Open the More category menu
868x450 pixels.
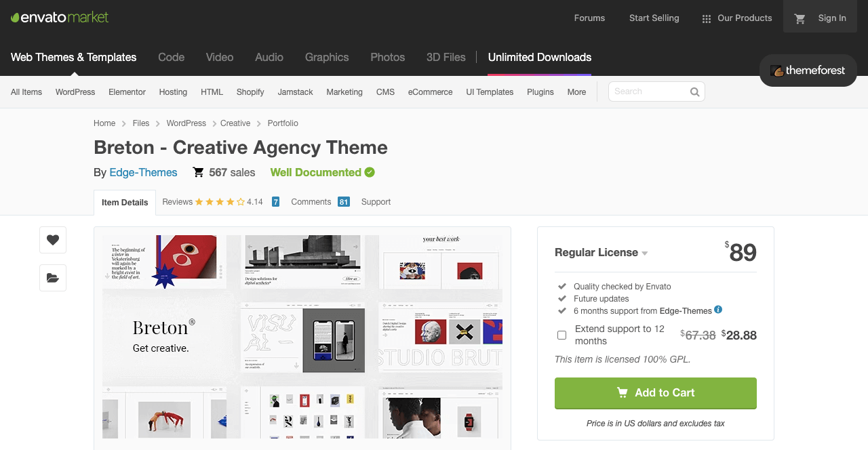click(x=576, y=92)
